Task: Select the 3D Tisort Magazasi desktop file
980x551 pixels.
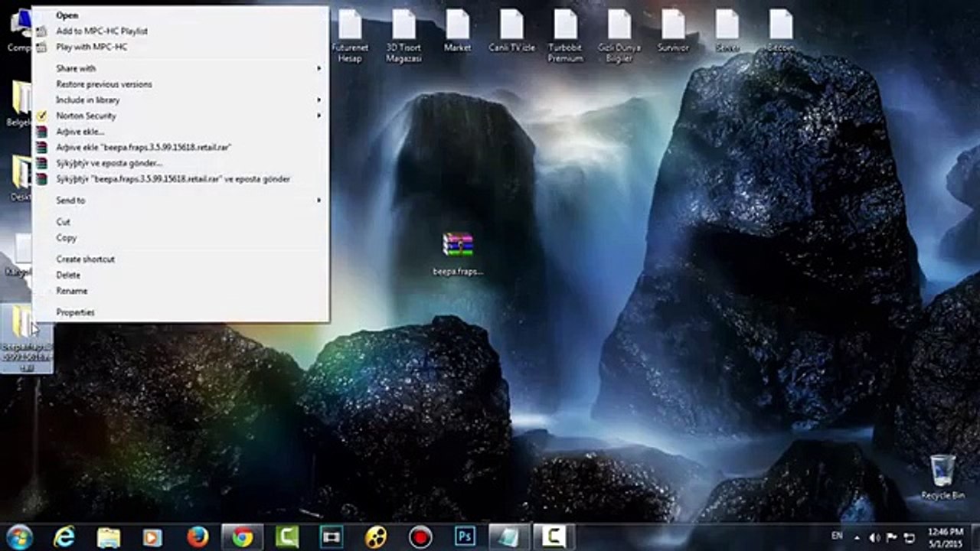Action: [403, 36]
